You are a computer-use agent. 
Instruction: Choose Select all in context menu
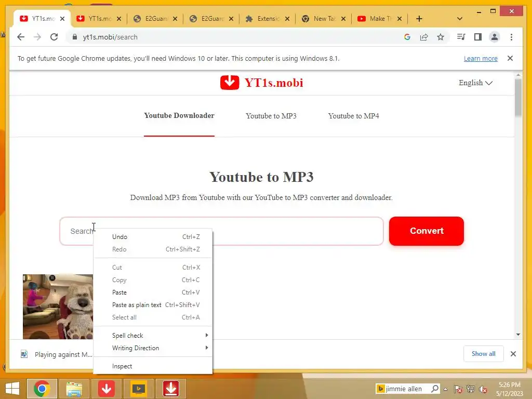click(153, 317)
